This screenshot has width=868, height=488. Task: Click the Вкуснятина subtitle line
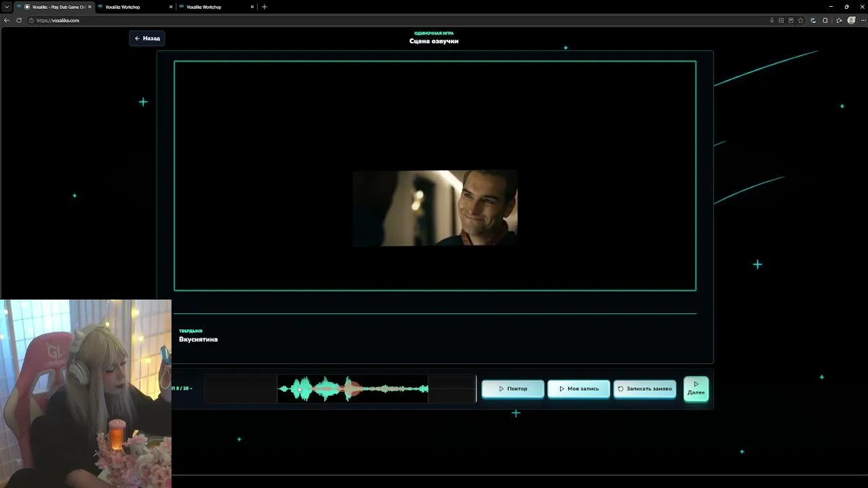(x=198, y=339)
